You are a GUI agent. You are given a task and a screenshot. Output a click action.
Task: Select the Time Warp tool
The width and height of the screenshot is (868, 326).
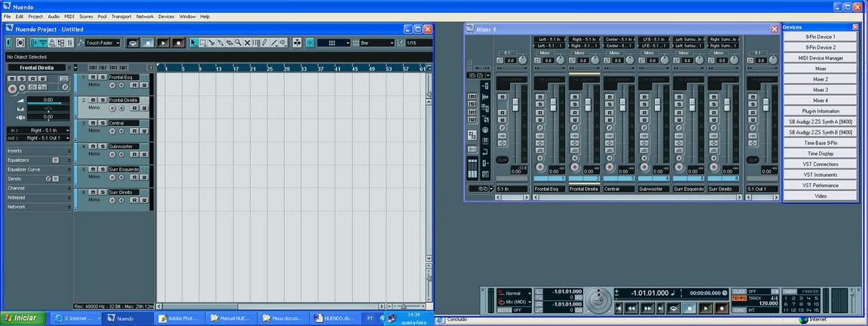coord(255,43)
